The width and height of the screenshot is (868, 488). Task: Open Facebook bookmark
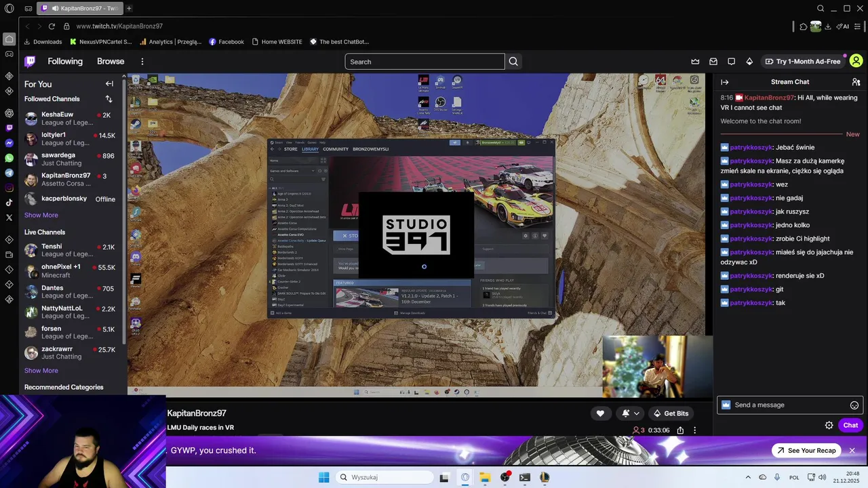click(x=226, y=41)
